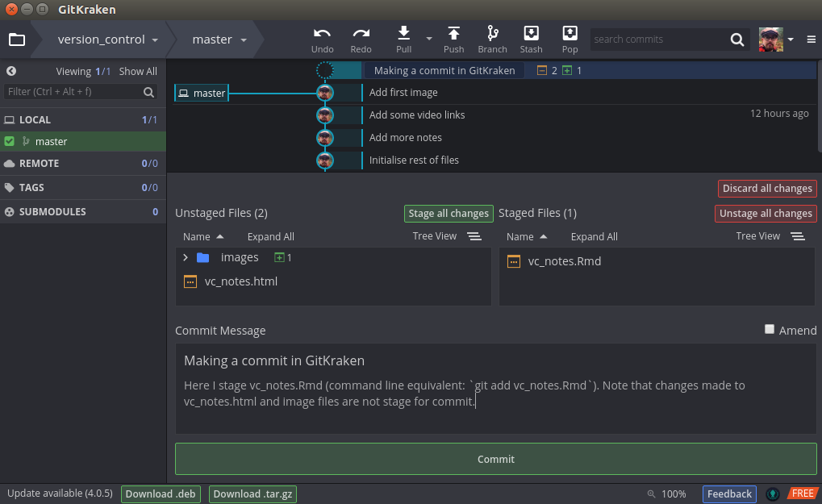822x504 pixels.
Task: Pull changes with the Pull icon
Action: 403,33
